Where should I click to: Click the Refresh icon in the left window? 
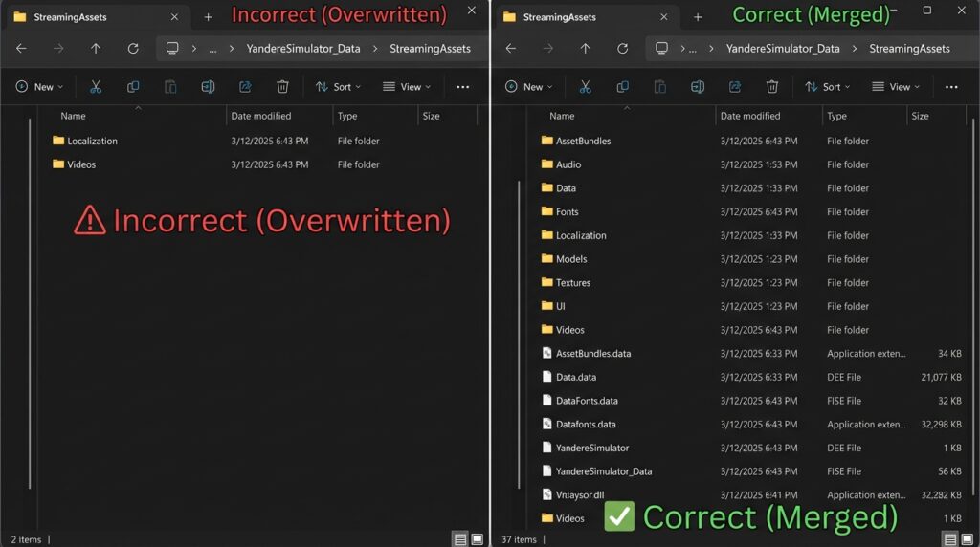click(x=133, y=49)
